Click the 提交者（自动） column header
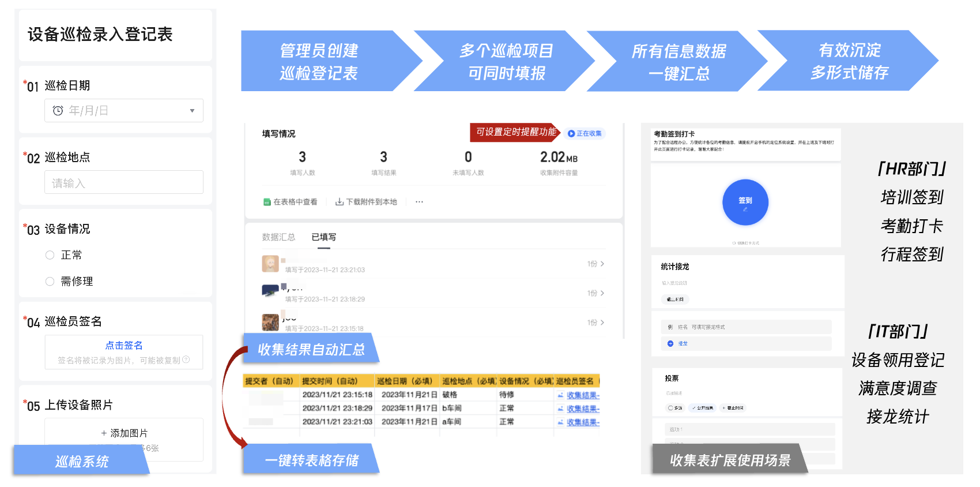This screenshot has height=487, width=980. pyautogui.click(x=271, y=381)
